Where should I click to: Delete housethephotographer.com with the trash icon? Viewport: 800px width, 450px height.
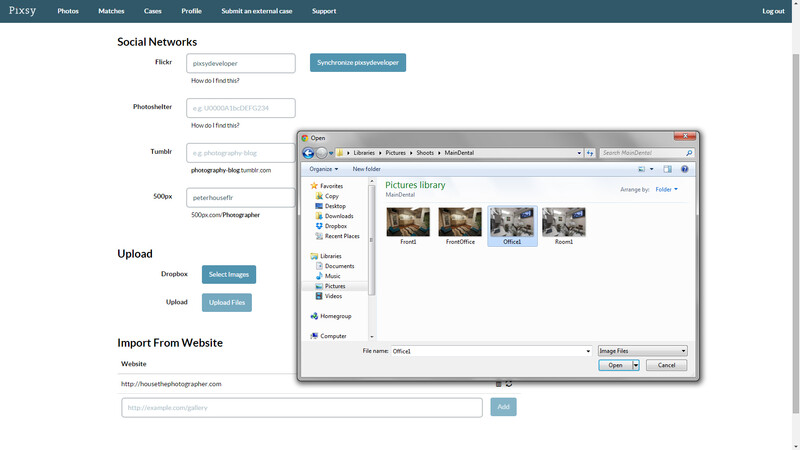(x=498, y=384)
